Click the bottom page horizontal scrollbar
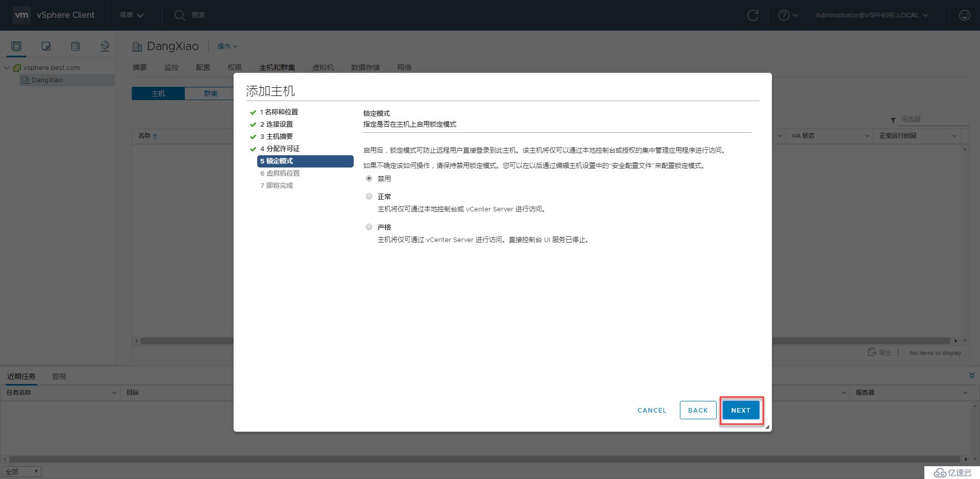980x479 pixels. tap(484, 459)
